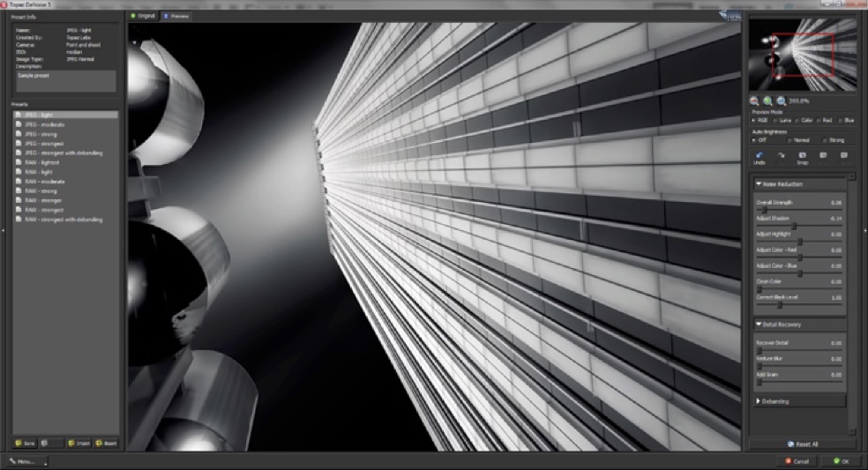Click the zoom in magnifier icon
The image size is (868, 470).
pyautogui.click(x=768, y=101)
